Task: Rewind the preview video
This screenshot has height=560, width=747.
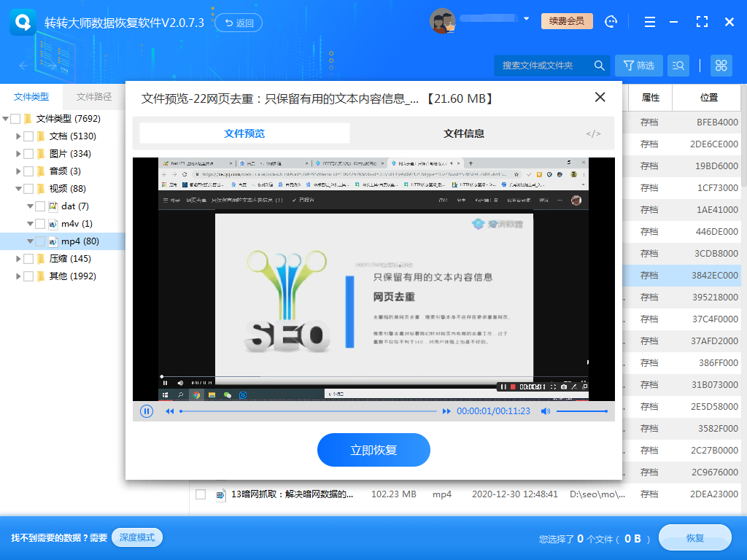Action: pyautogui.click(x=169, y=411)
